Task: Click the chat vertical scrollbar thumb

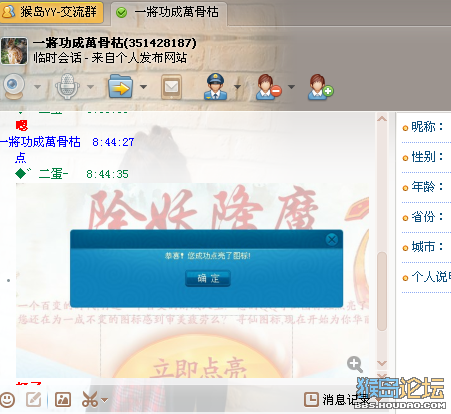Action: coord(382,291)
